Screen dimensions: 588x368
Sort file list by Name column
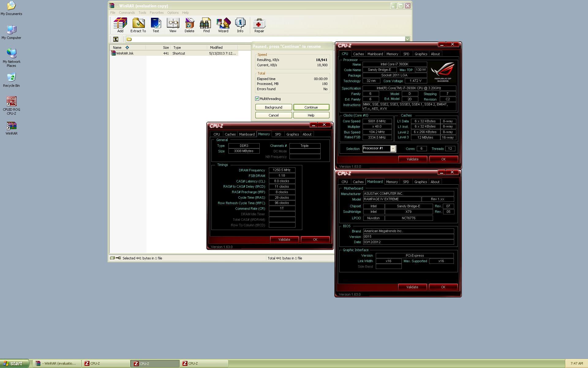pos(128,48)
